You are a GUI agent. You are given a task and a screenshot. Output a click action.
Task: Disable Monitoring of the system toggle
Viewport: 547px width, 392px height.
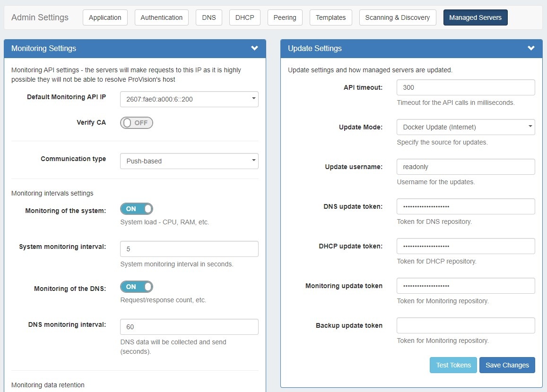coord(136,209)
